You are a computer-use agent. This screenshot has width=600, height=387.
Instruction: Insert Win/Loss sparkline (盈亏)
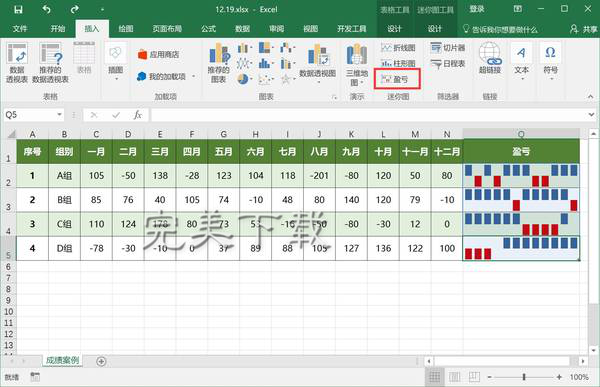click(396, 79)
